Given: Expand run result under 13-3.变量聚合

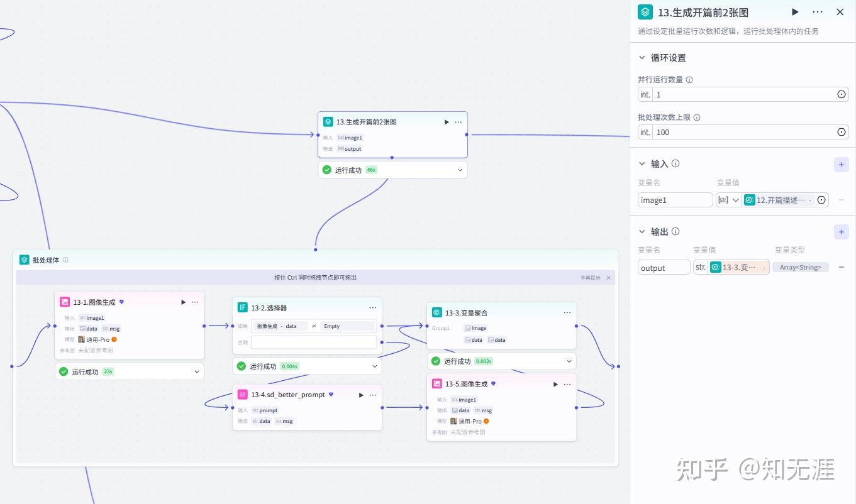Looking at the screenshot, I should tap(569, 361).
